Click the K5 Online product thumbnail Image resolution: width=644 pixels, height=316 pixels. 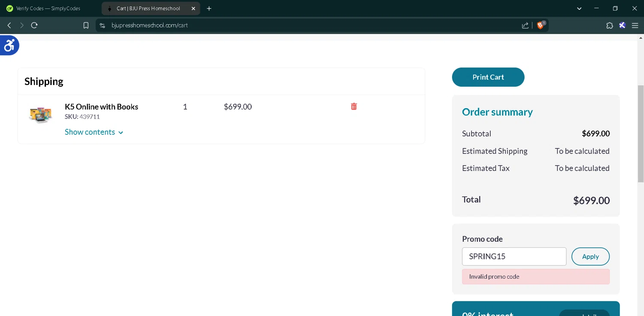(x=40, y=115)
